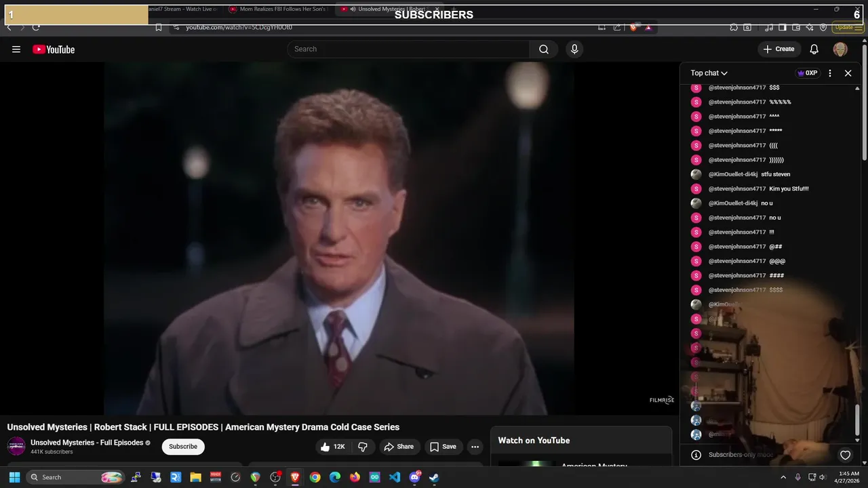Bookmark this page in address bar
868x488 pixels.
159,27
